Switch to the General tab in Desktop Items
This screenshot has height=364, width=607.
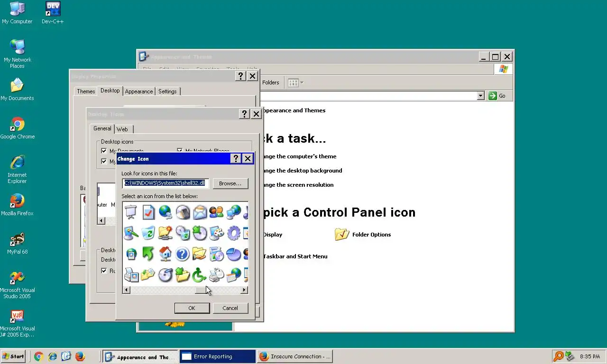tap(102, 128)
